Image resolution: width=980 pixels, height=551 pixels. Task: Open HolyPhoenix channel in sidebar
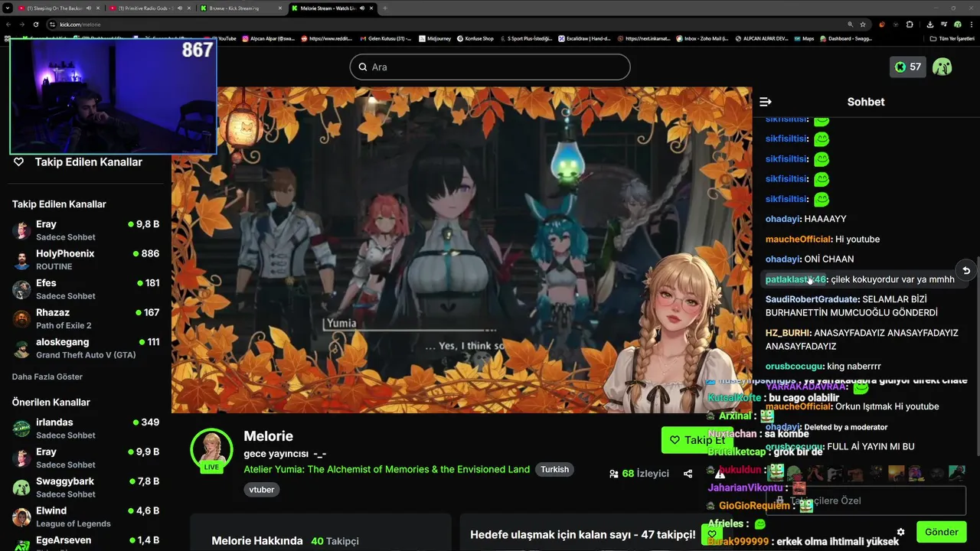coord(86,259)
